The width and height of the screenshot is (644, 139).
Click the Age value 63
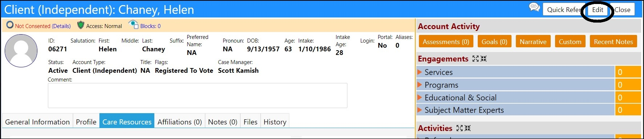coord(288,49)
